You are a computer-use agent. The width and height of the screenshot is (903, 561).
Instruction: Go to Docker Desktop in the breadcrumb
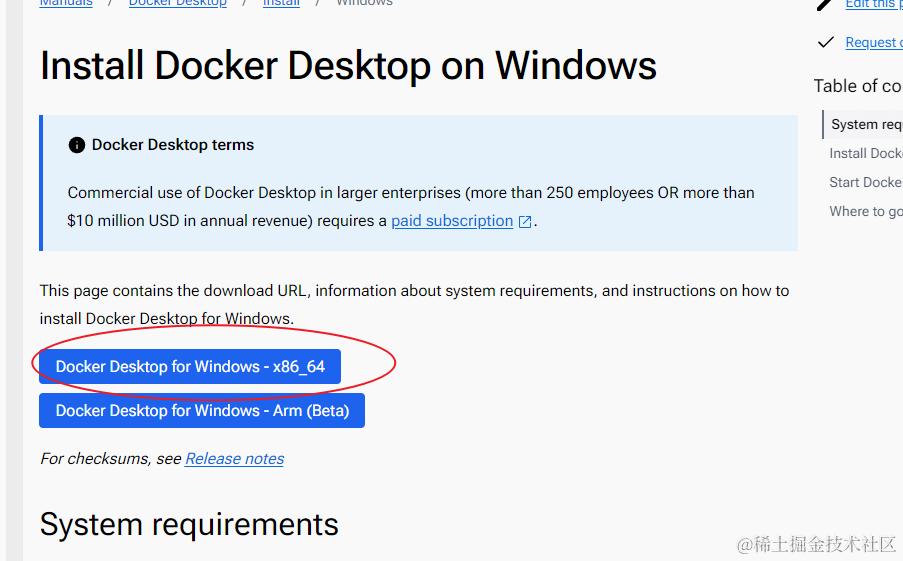[177, 3]
